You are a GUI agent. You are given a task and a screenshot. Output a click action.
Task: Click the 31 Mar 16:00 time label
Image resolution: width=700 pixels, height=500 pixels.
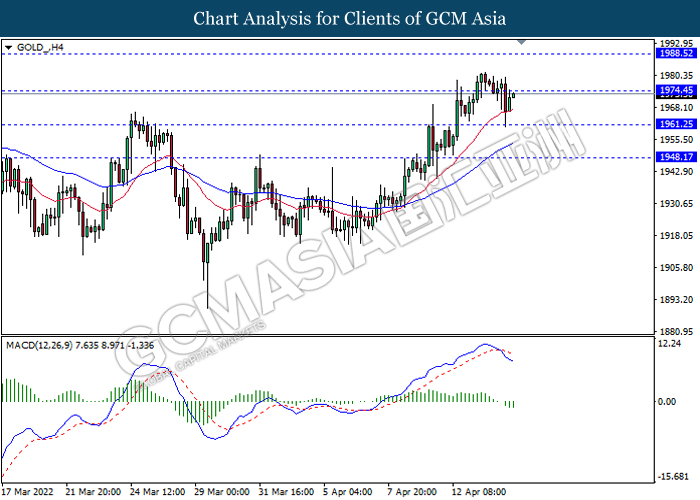(286, 492)
